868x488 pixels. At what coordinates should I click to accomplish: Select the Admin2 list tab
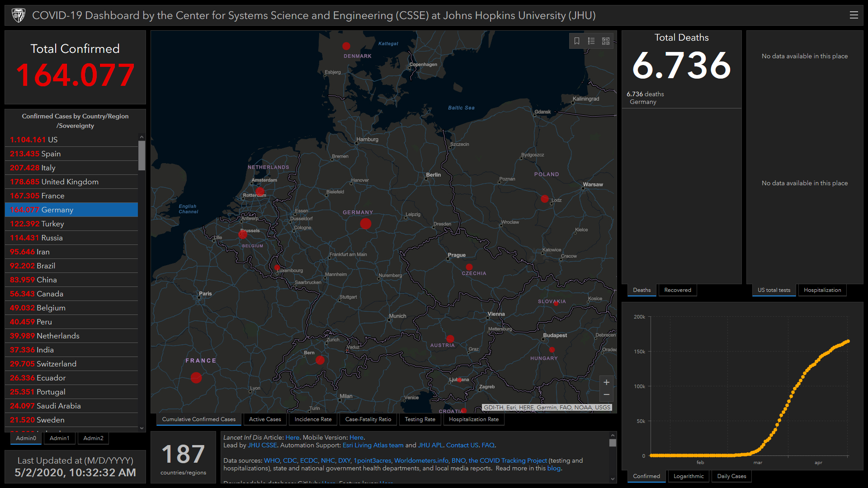93,438
